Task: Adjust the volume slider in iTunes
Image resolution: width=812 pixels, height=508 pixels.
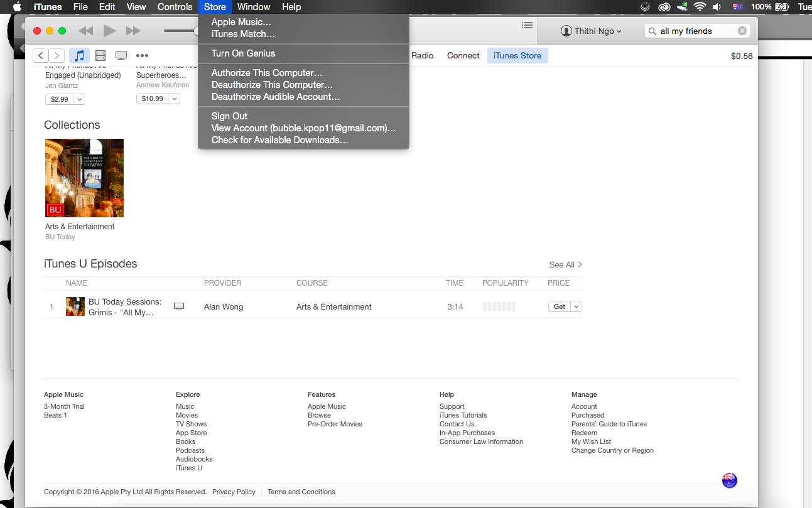Action: (x=181, y=31)
